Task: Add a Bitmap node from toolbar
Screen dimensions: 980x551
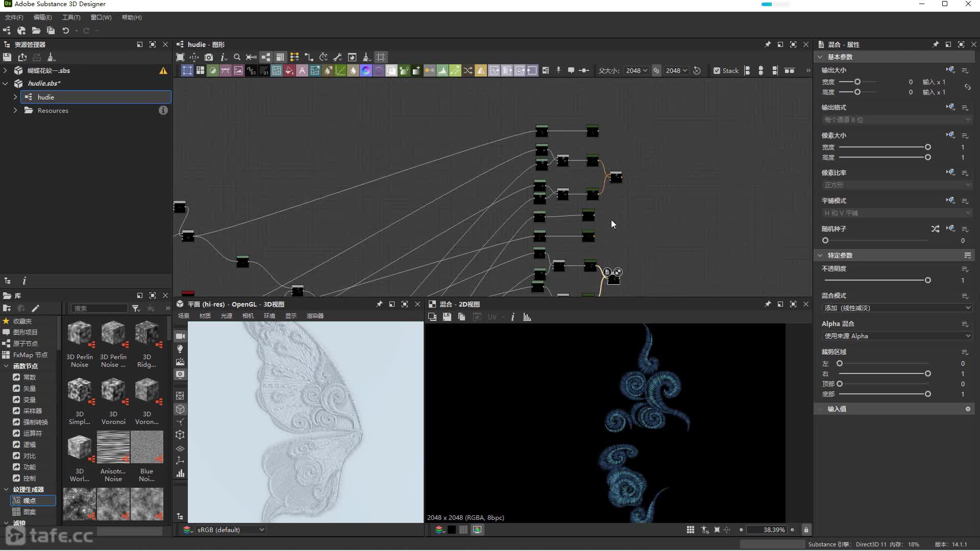Action: (238, 71)
